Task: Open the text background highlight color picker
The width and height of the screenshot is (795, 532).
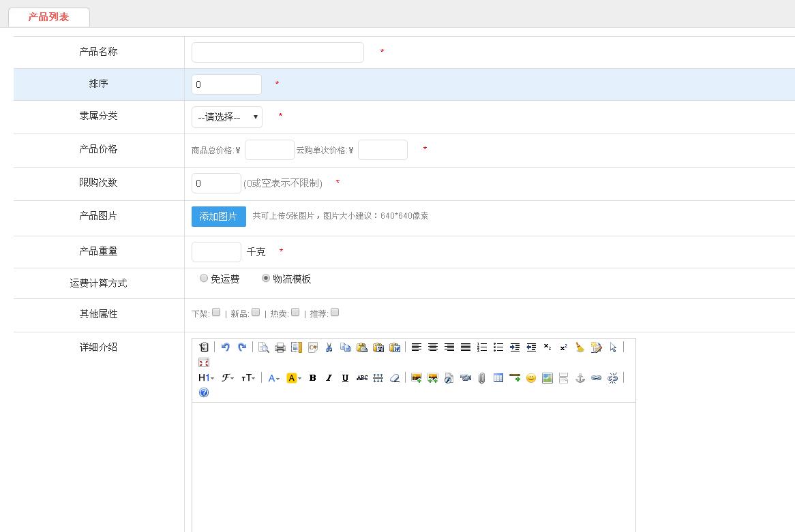Action: pos(293,378)
